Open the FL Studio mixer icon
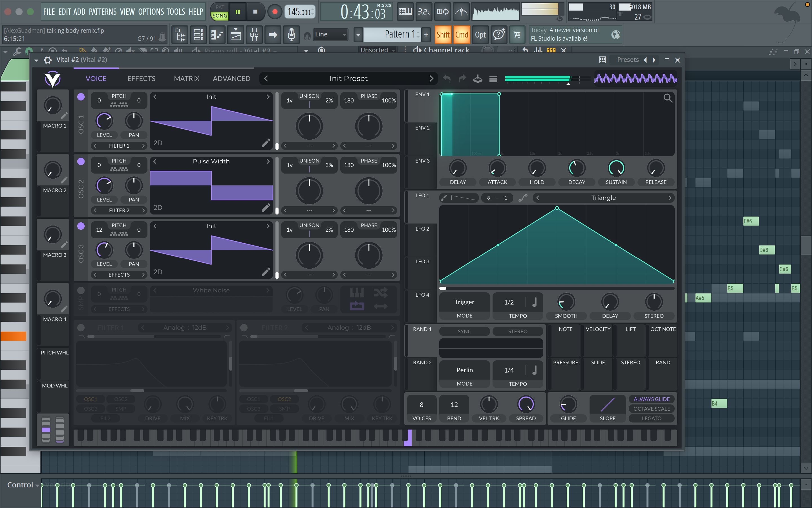Viewport: 812px width, 508px height. 254,35
